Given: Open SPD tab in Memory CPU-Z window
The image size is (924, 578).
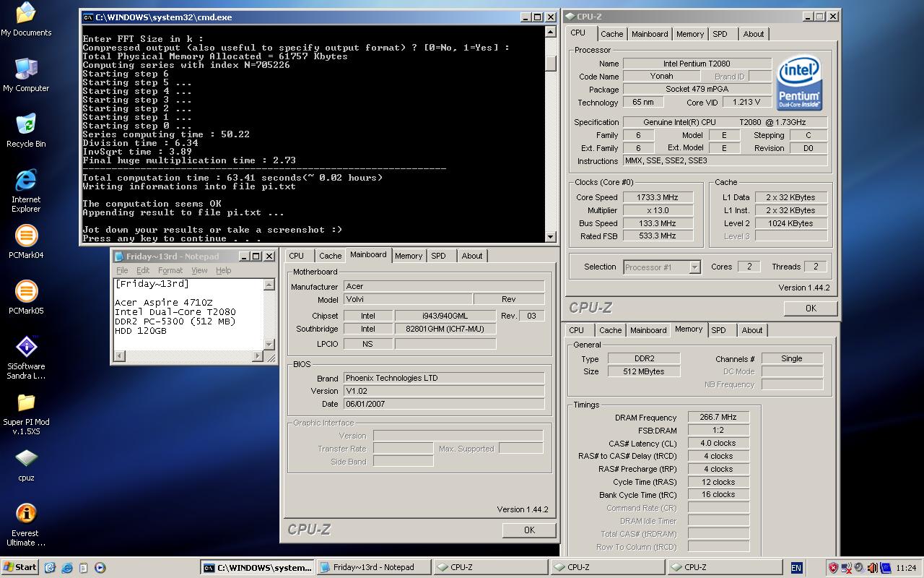Looking at the screenshot, I should tap(718, 330).
